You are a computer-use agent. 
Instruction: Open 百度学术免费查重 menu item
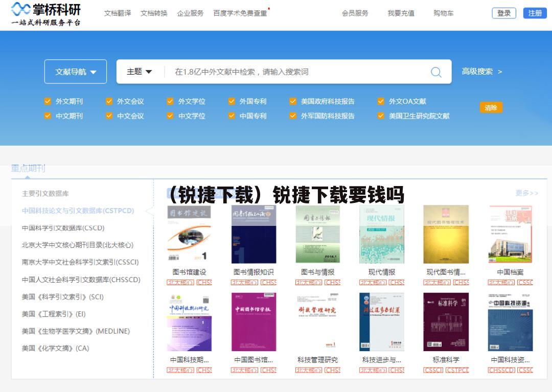[x=240, y=13]
